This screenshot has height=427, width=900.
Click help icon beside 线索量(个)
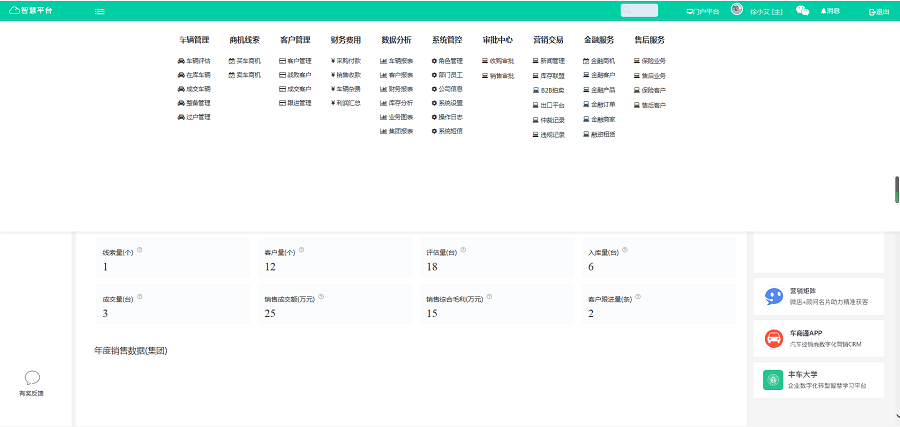tap(140, 251)
